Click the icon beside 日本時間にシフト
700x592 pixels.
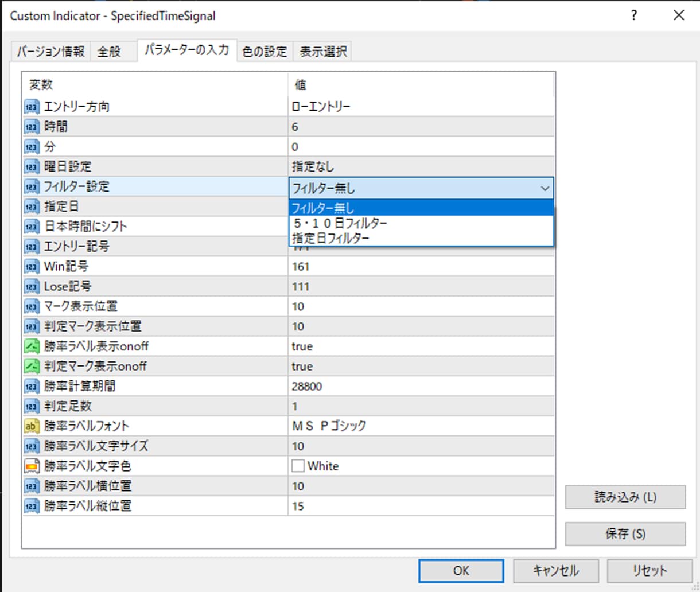click(32, 227)
